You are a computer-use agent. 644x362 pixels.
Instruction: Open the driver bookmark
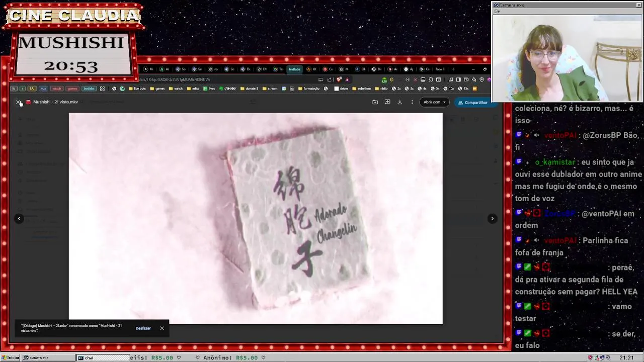pos(341,88)
